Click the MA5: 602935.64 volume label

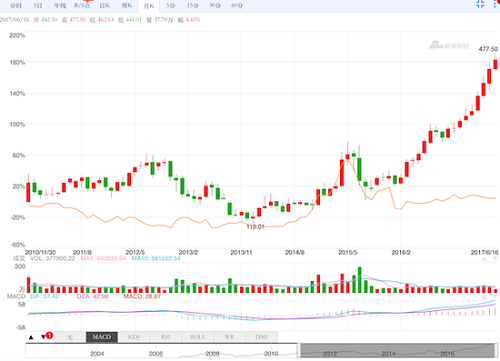(x=103, y=258)
